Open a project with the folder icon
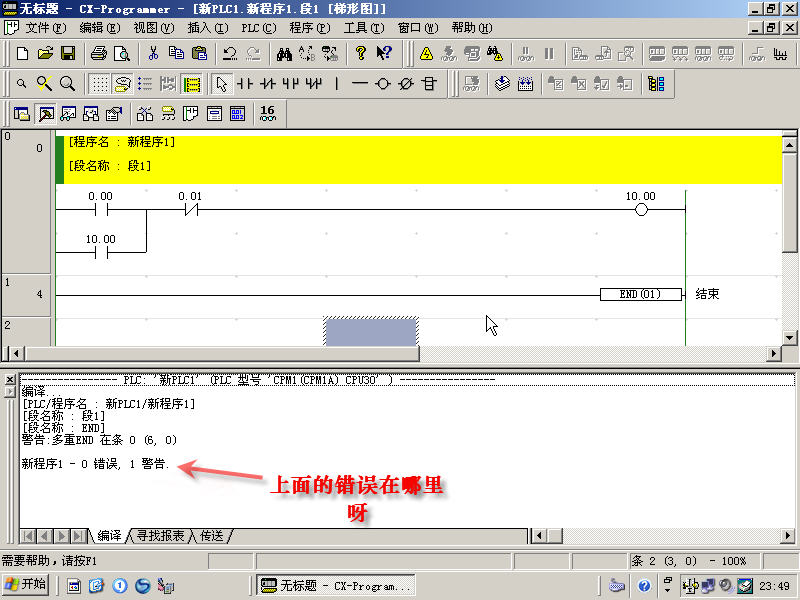The image size is (800, 600). click(x=45, y=54)
